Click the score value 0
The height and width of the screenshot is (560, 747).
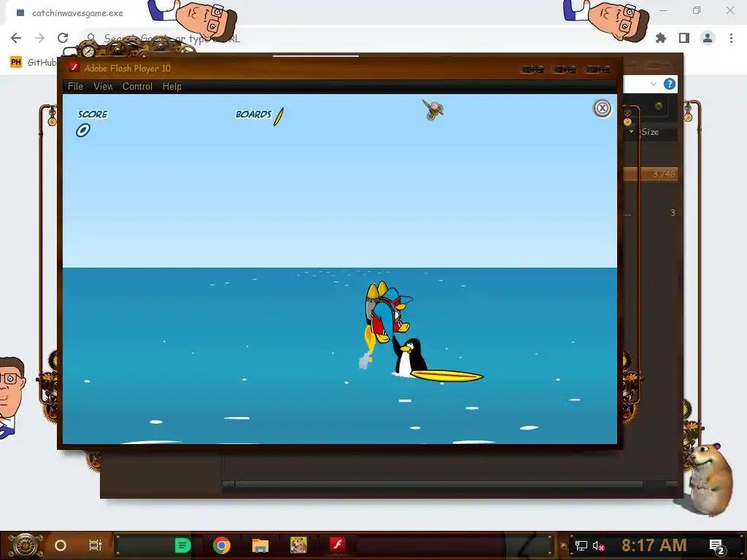83,130
